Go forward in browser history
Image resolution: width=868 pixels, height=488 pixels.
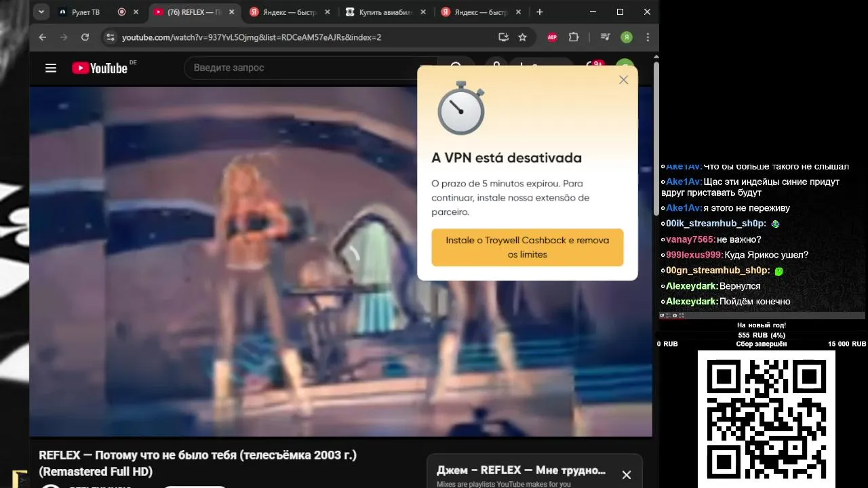point(64,37)
